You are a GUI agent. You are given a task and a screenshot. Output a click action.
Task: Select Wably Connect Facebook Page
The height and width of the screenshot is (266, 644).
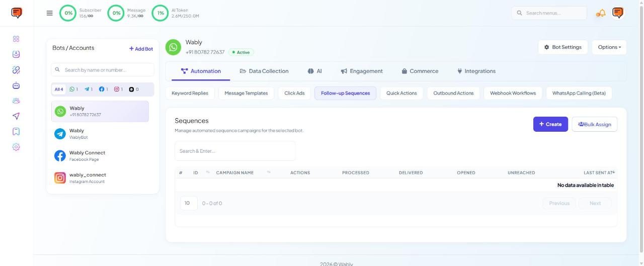click(100, 156)
